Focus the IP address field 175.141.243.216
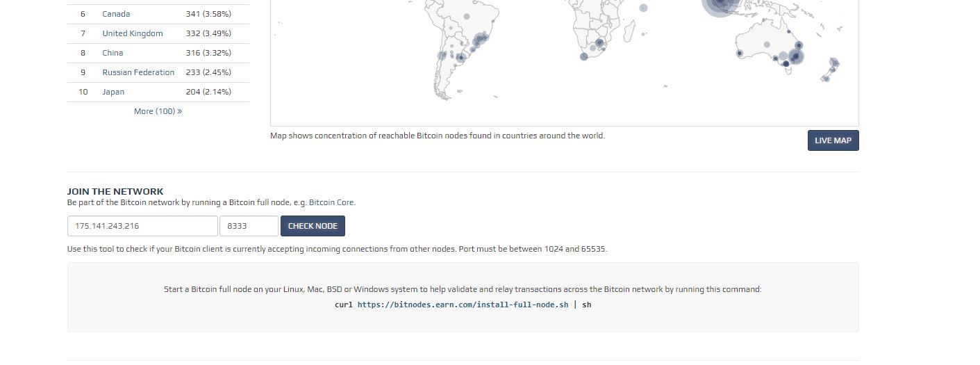 click(142, 226)
